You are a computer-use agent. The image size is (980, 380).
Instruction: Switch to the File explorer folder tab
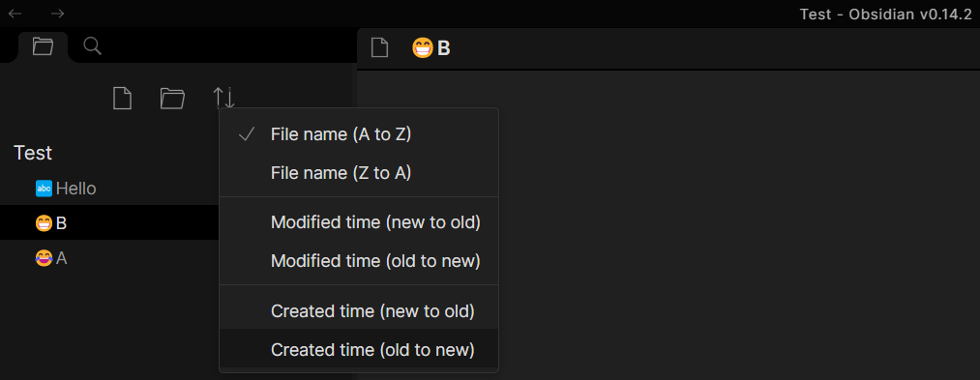(x=43, y=46)
